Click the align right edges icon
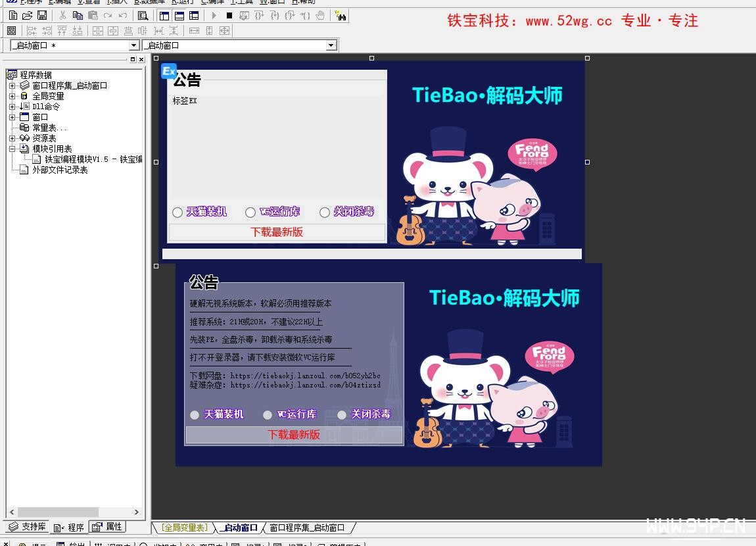Screen dimensions: 756x546 pyautogui.click(x=47, y=31)
